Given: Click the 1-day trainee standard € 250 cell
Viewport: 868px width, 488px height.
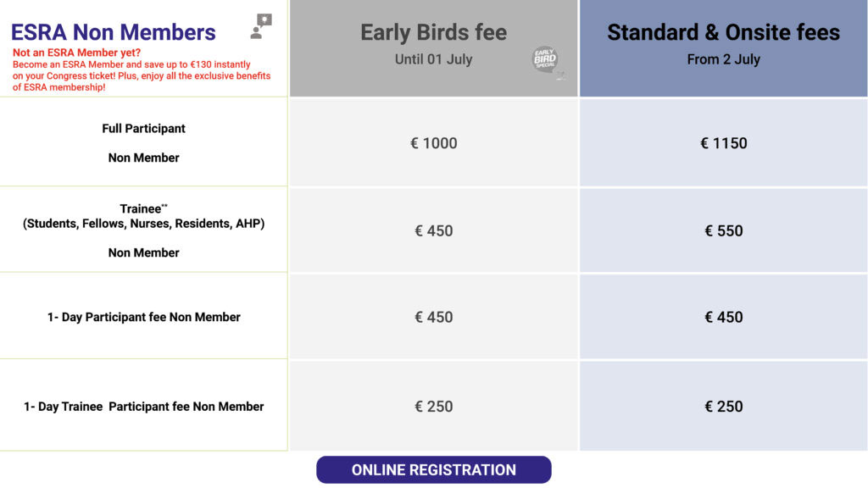Looking at the screenshot, I should [723, 407].
